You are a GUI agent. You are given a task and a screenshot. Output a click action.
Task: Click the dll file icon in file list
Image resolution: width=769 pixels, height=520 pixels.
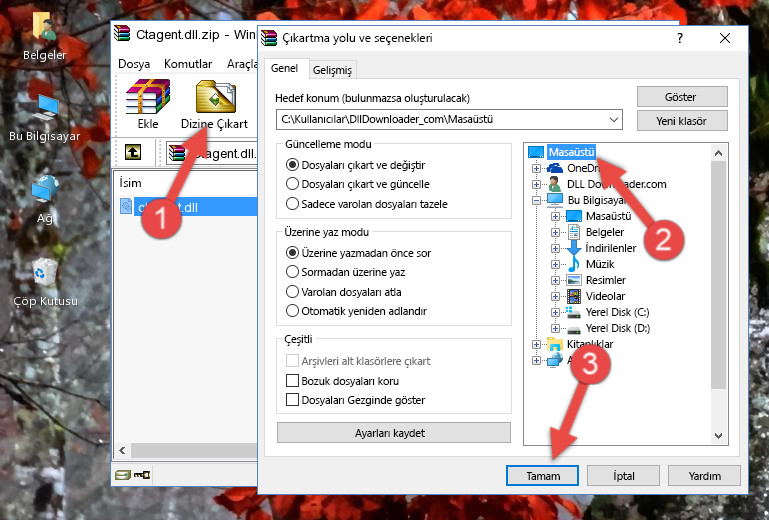[x=126, y=207]
